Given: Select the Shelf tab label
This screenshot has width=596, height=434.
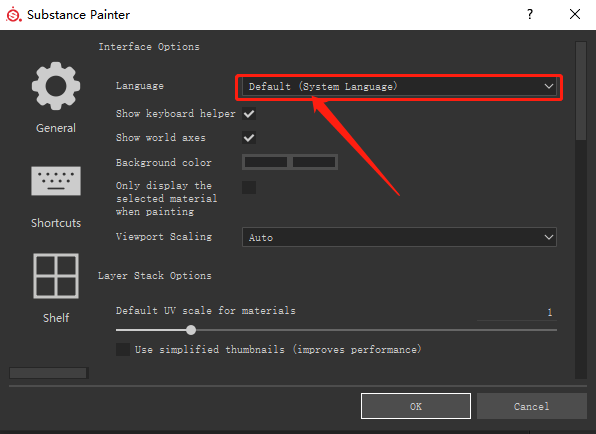Looking at the screenshot, I should (56, 318).
